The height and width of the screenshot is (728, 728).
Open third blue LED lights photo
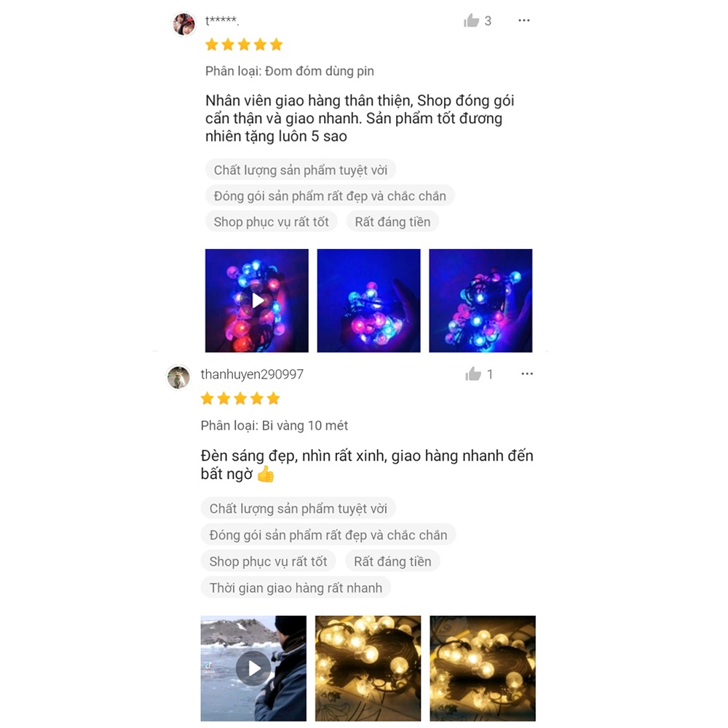(x=480, y=301)
